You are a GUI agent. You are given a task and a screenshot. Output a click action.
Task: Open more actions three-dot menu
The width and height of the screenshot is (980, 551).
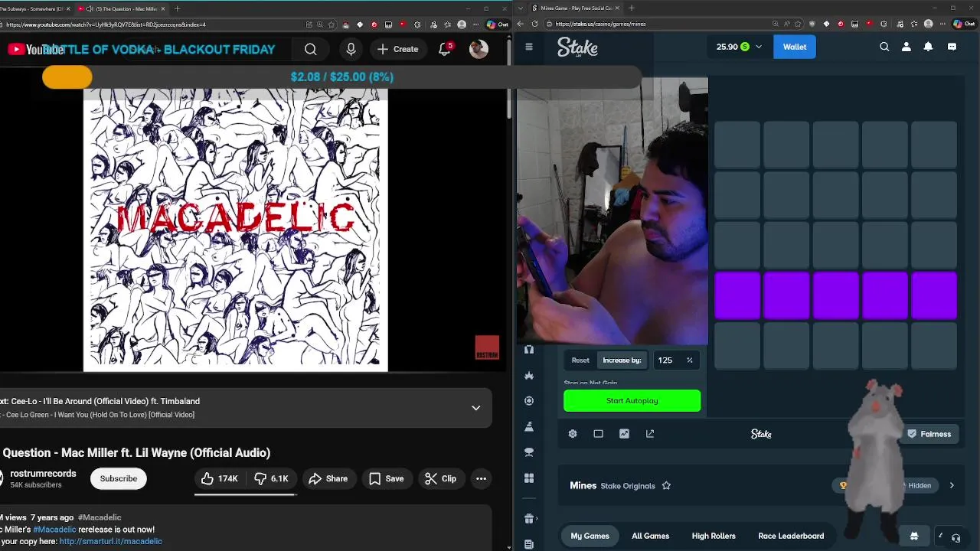point(481,478)
